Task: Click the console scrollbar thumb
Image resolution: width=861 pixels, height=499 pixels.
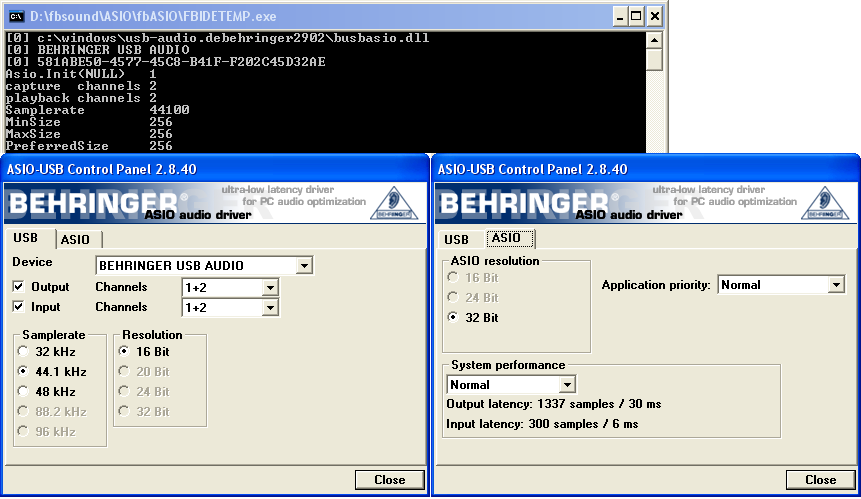Action: click(654, 59)
